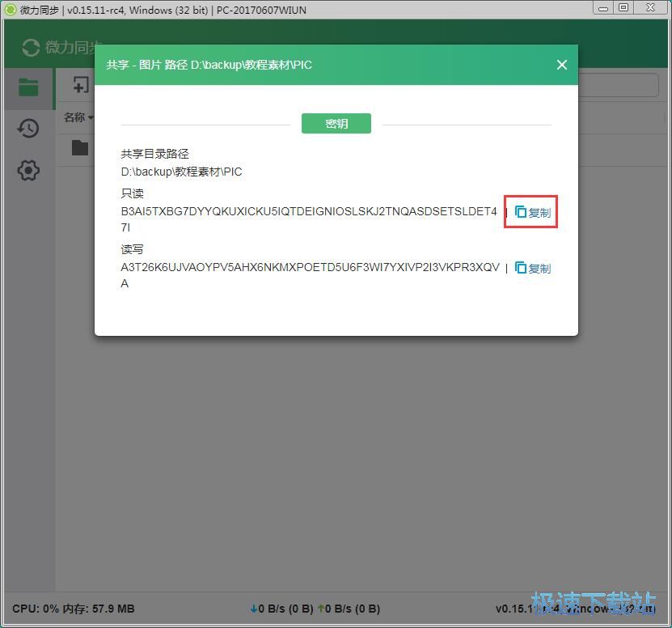Image resolution: width=672 pixels, height=628 pixels.
Task: Close the share key dialog
Action: (x=561, y=65)
